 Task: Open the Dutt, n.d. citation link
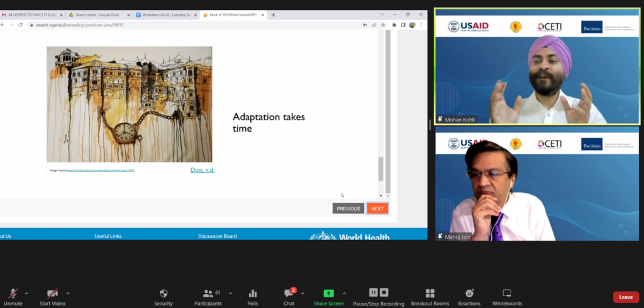click(202, 170)
